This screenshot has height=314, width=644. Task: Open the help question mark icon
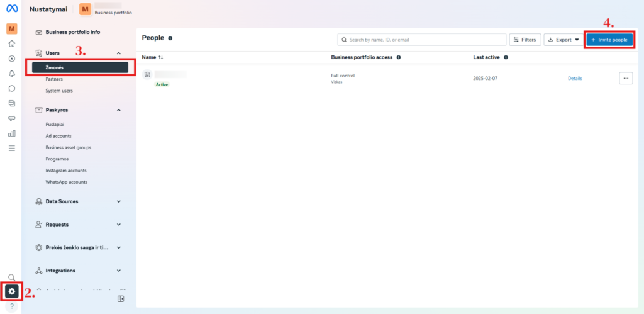[12, 306]
